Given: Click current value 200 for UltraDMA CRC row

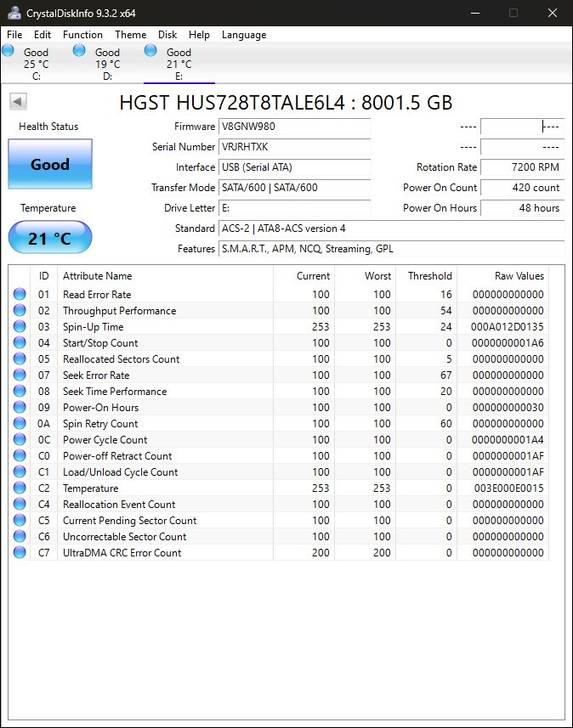Looking at the screenshot, I should pyautogui.click(x=321, y=552).
